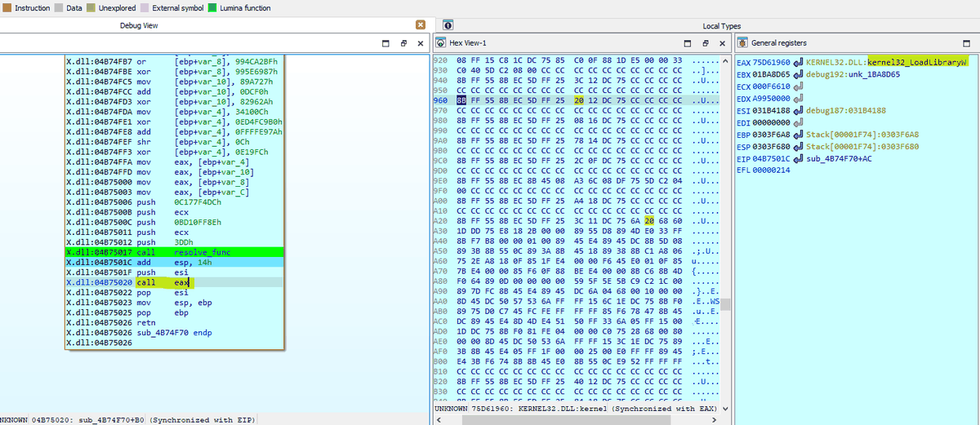Float the Hex View-1 pane
Screen dimensions: 980x425
click(706, 42)
